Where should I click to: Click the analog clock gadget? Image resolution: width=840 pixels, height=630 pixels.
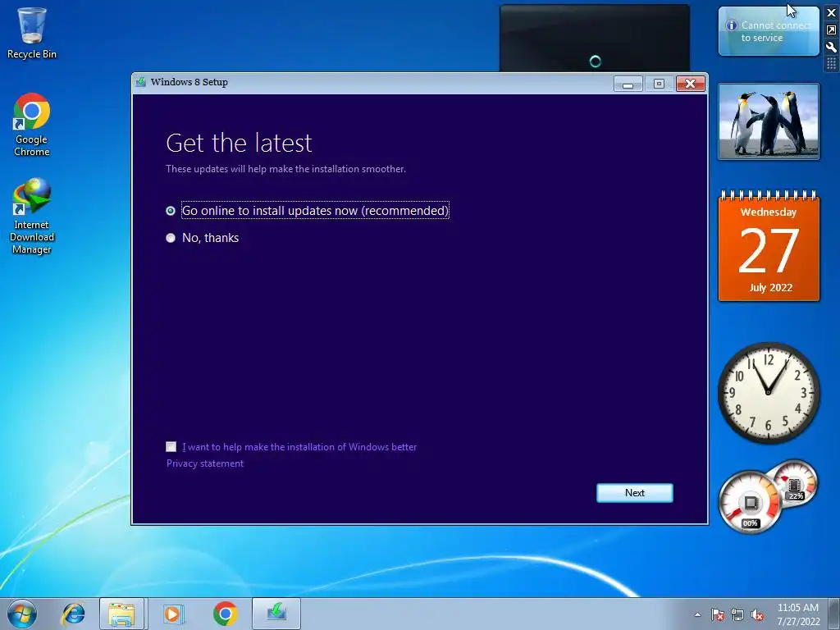pos(769,393)
